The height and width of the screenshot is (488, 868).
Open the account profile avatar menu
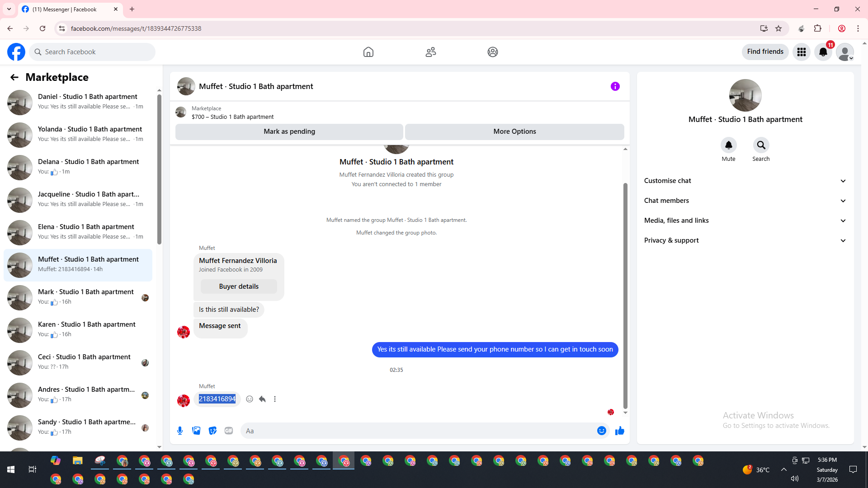click(x=845, y=52)
